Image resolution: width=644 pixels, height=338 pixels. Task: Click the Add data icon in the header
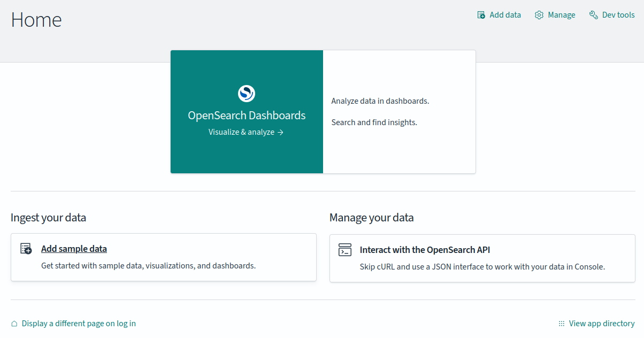[x=480, y=14]
